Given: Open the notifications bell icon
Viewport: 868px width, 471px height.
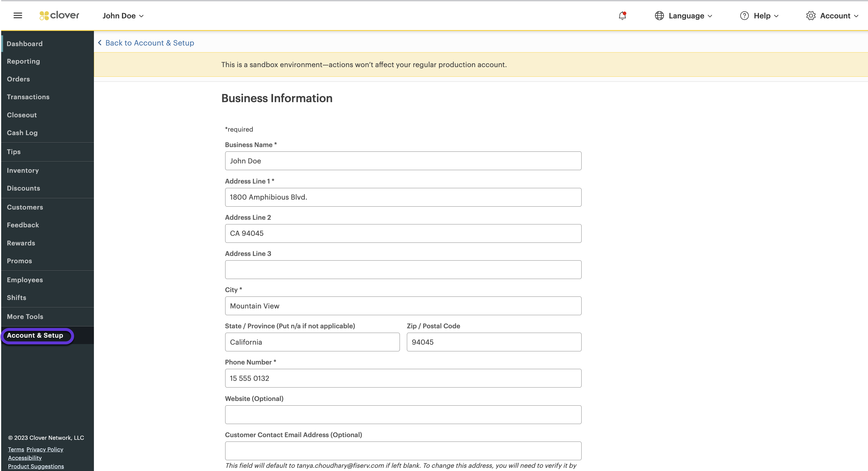Looking at the screenshot, I should pyautogui.click(x=622, y=16).
